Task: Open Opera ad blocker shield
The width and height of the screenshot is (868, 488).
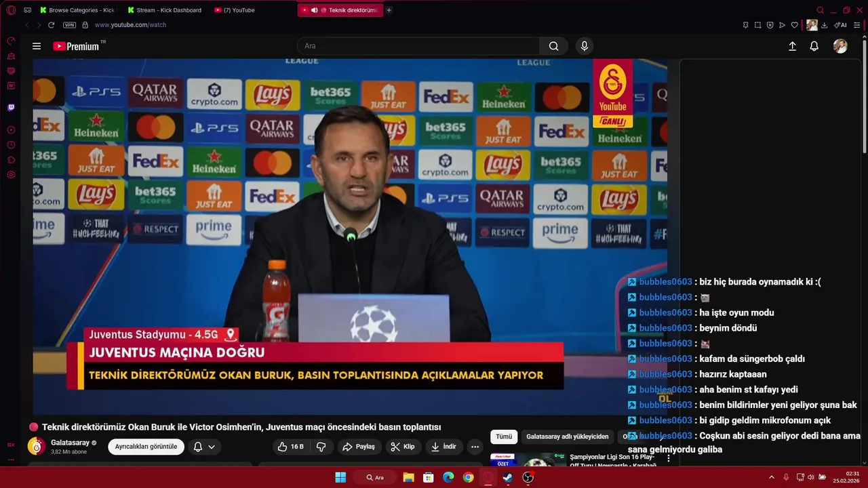Action: [x=770, y=25]
